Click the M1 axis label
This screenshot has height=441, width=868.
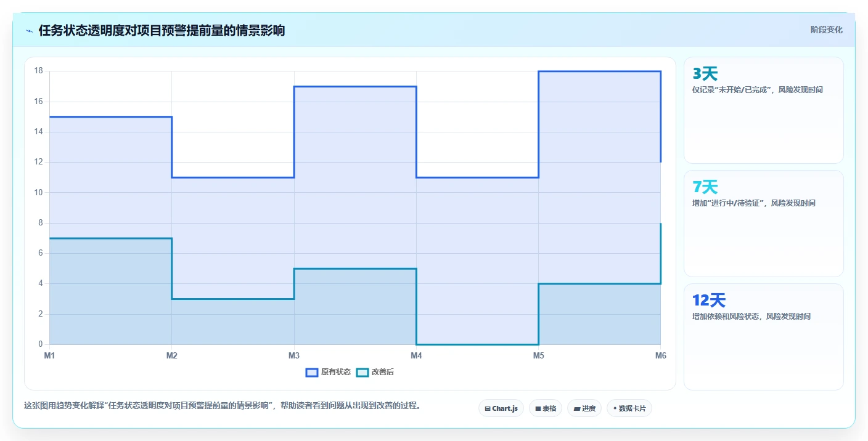49,355
